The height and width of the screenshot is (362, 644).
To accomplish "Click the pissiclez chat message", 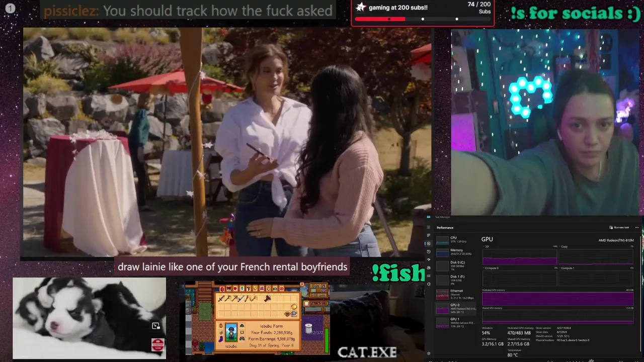I will pos(188,11).
